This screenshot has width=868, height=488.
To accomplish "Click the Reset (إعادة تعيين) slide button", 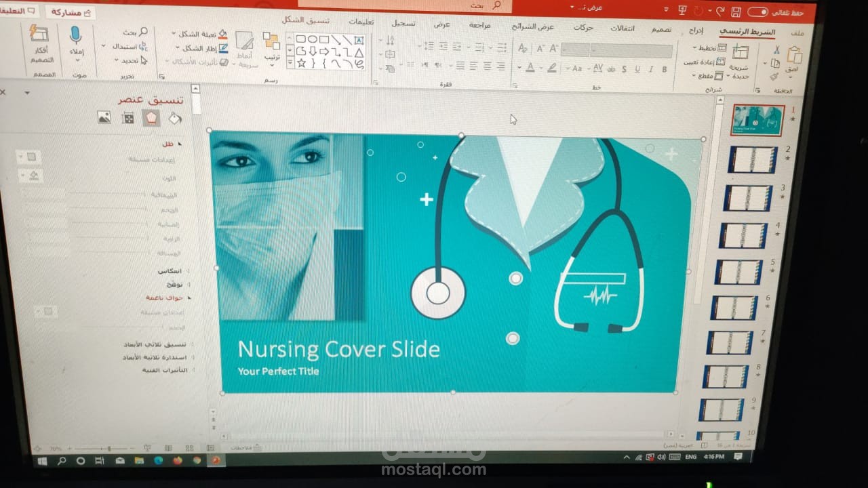I will coord(705,62).
